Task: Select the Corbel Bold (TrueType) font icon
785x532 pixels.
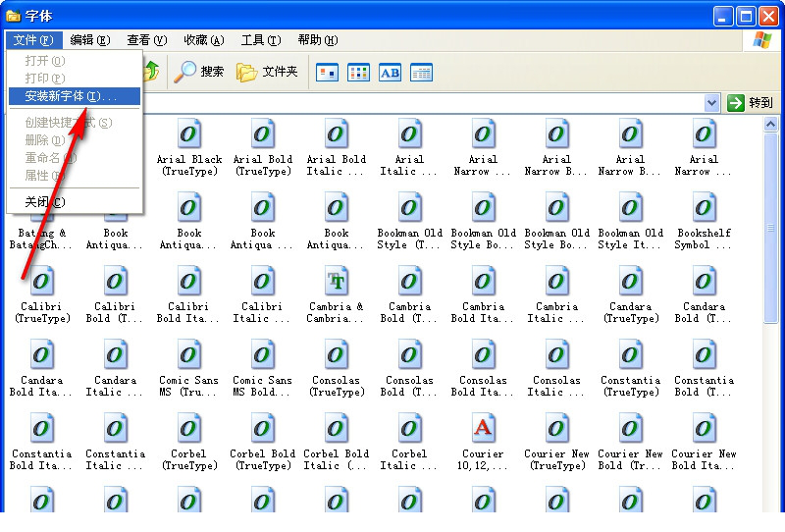Action: pyautogui.click(x=263, y=429)
